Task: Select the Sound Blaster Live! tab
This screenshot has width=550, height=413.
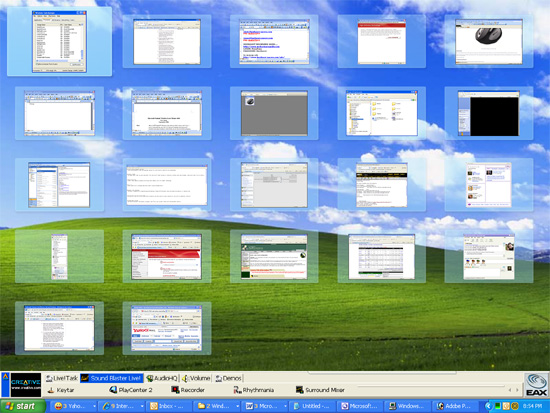Action: [111, 378]
